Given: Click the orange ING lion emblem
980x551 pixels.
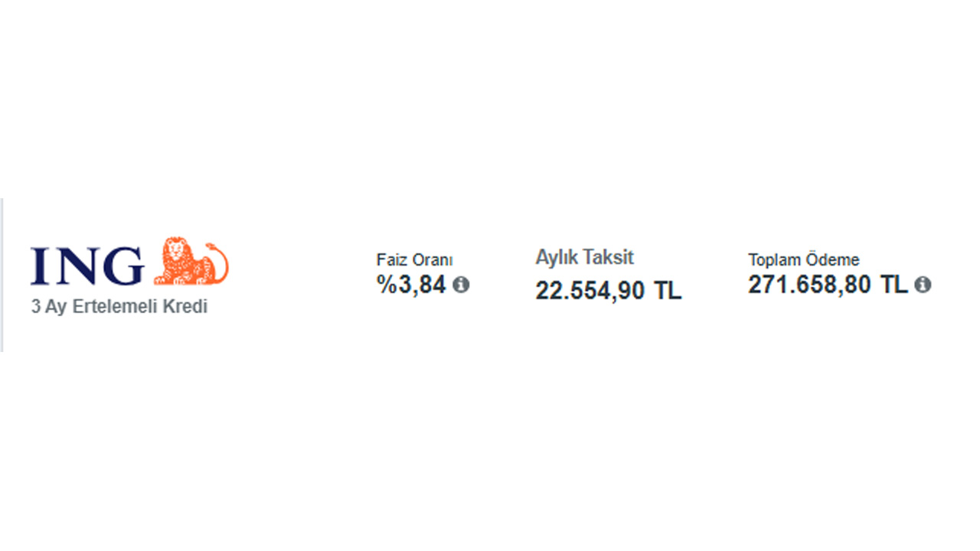Looking at the screenshot, I should tap(191, 261).
